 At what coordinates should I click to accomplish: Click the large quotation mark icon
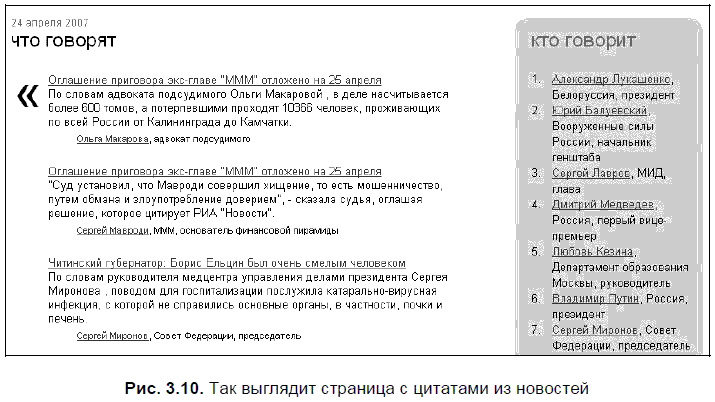point(27,94)
